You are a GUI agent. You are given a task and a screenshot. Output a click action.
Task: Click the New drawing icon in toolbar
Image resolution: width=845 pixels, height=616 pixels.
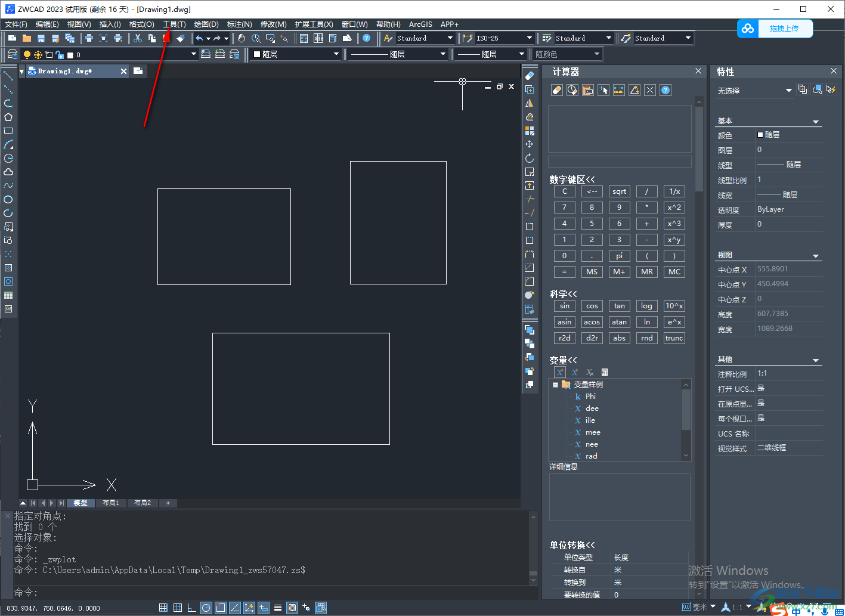tap(12, 38)
